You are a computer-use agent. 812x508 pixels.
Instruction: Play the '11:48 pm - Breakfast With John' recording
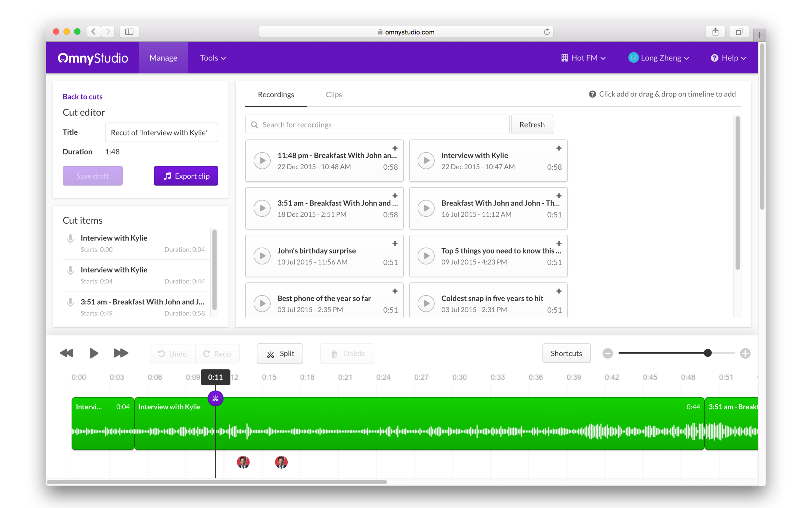(x=262, y=161)
